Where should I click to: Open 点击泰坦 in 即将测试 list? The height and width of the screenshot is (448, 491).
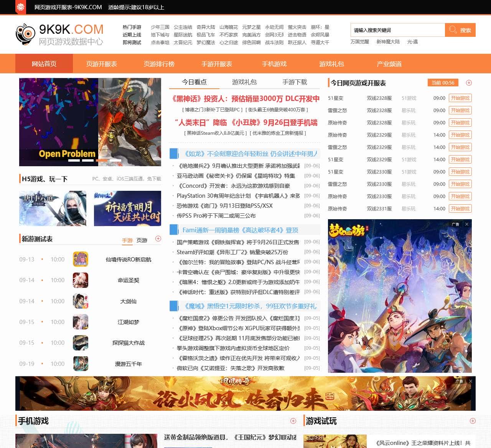coord(160,42)
